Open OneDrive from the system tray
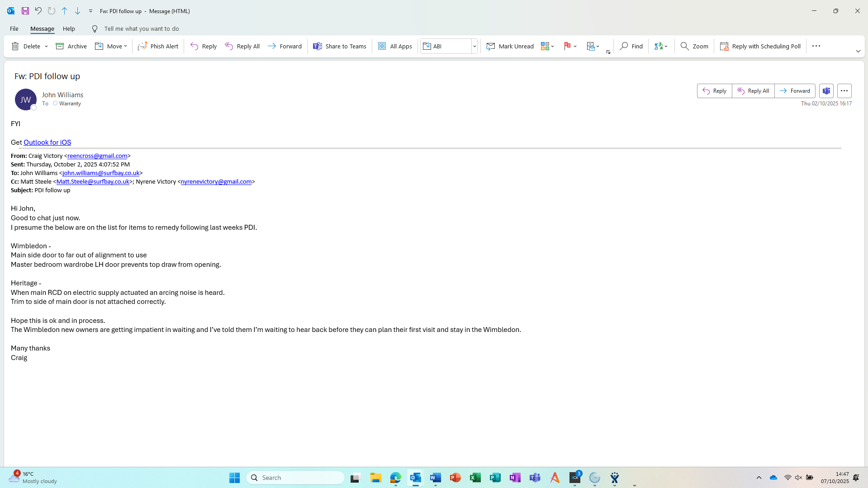Image resolution: width=868 pixels, height=488 pixels. pyautogui.click(x=773, y=478)
